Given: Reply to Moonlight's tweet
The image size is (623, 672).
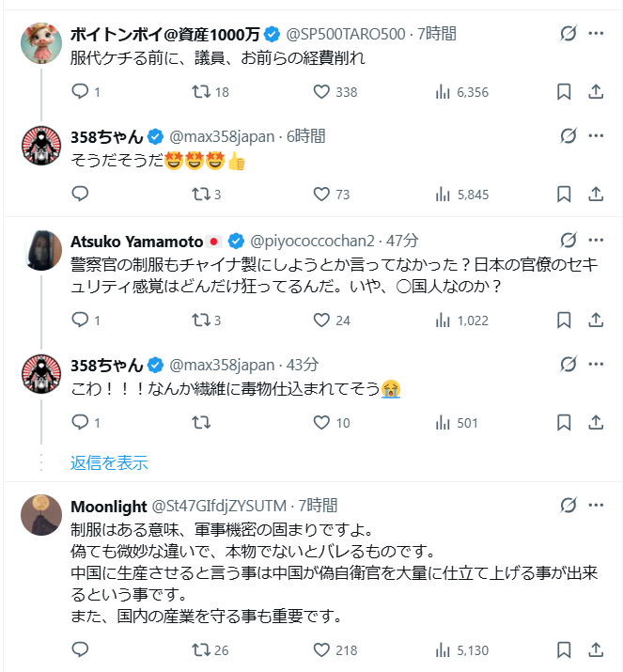Looking at the screenshot, I should (x=80, y=649).
